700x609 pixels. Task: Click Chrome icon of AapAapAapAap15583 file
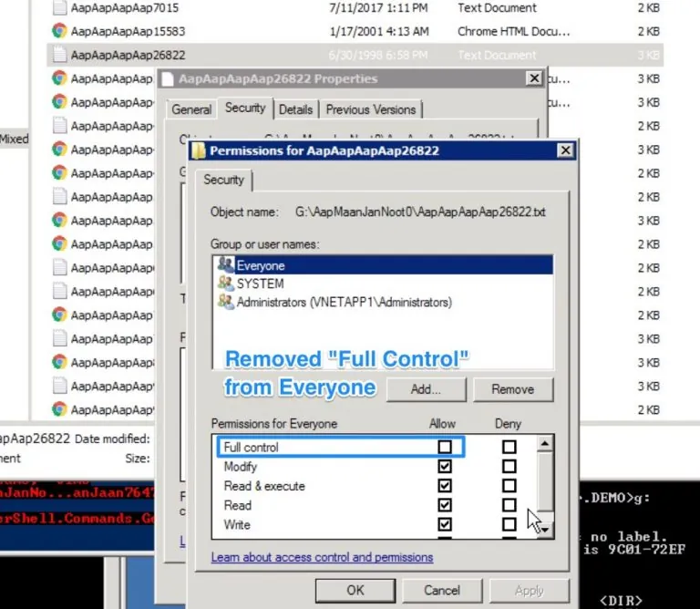[59, 30]
